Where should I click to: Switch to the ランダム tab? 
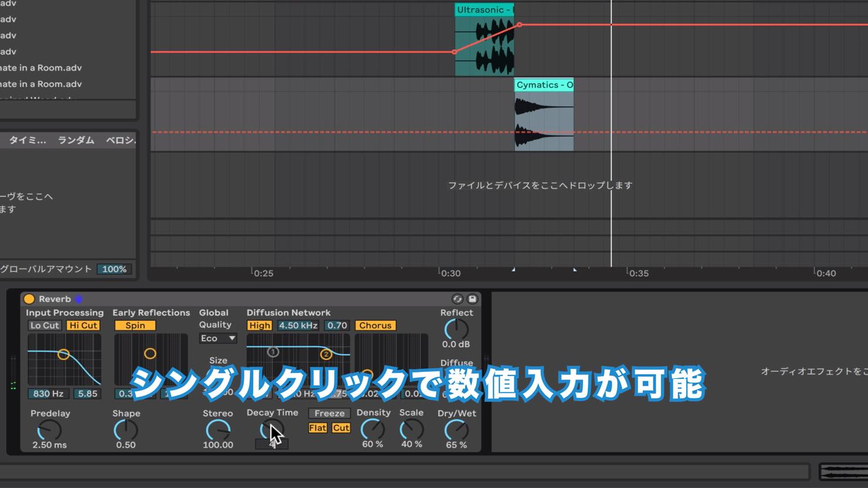pos(76,140)
